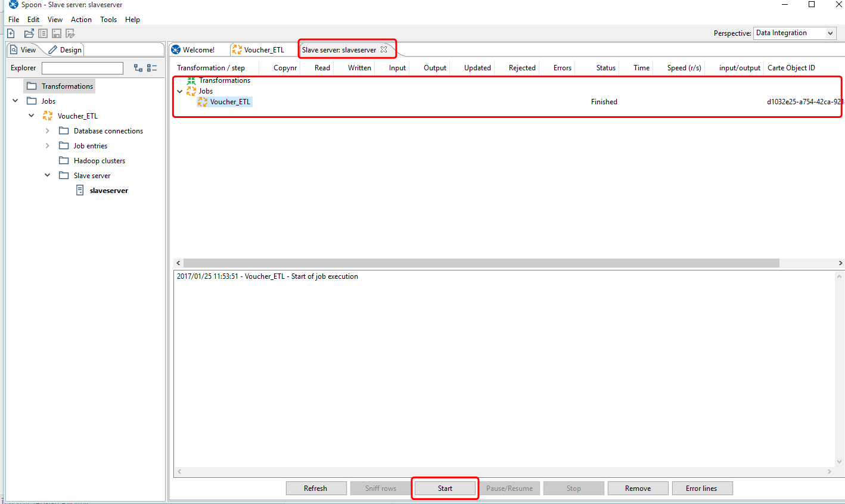Image resolution: width=845 pixels, height=504 pixels.
Task: Select the Finished status cell
Action: pos(604,102)
